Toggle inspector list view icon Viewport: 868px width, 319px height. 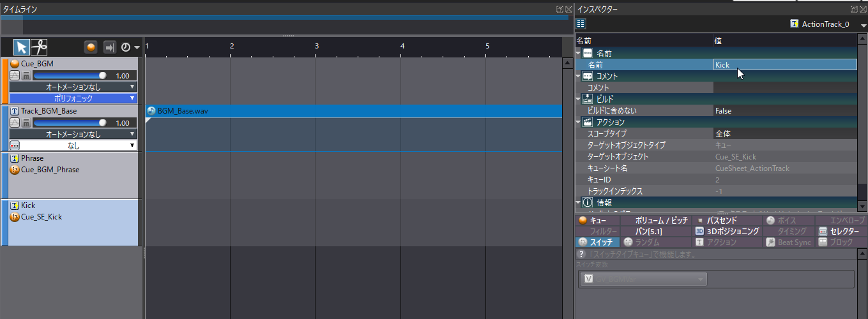click(581, 24)
